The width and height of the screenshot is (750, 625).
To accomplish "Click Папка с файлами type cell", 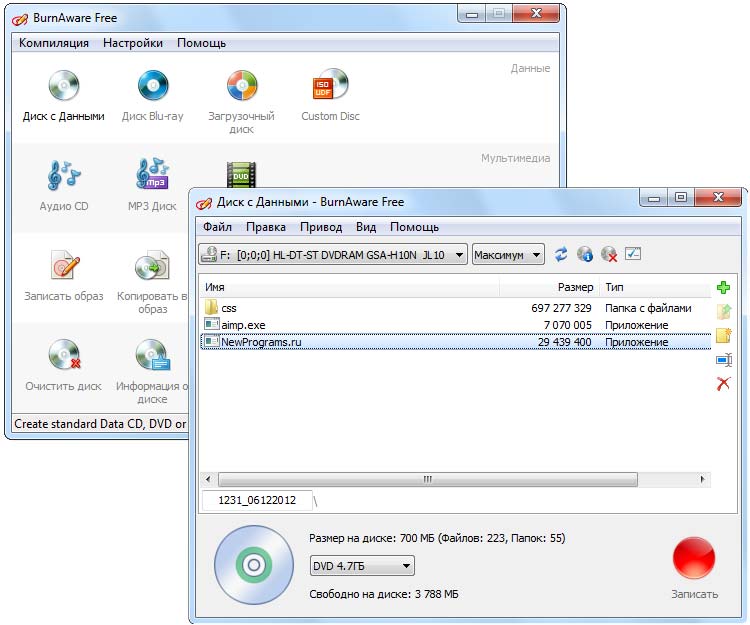I will pyautogui.click(x=648, y=308).
